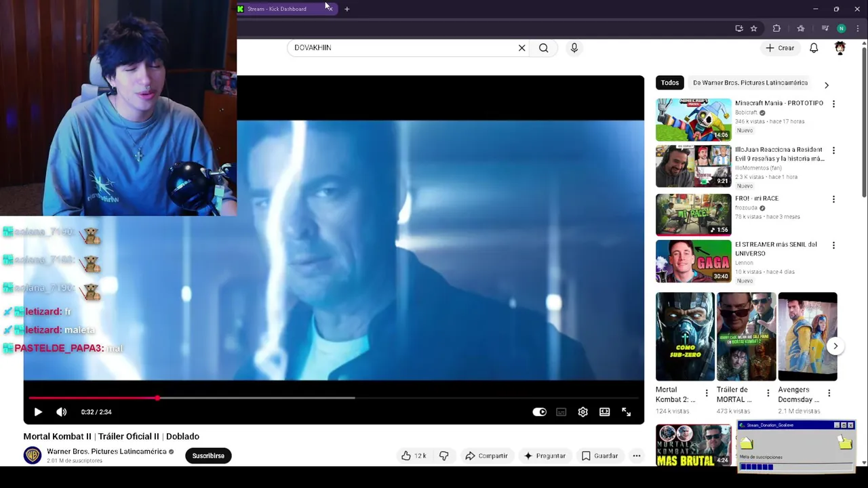868x488 pixels.
Task: Open the Como Sub-Zero short thumbnail
Action: [685, 336]
